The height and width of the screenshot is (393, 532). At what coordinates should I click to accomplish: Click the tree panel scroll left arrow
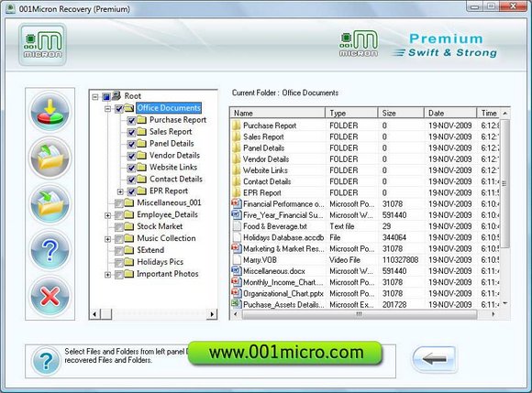pos(94,314)
